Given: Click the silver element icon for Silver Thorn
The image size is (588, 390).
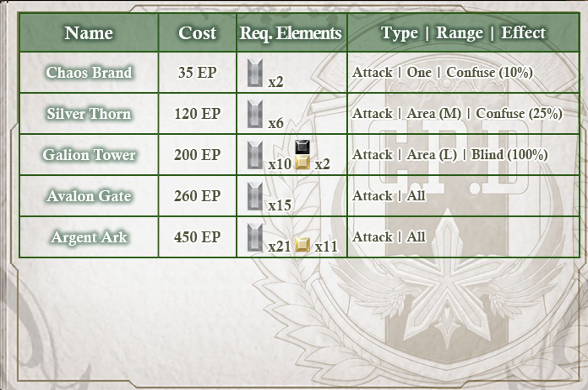Looking at the screenshot, I should [255, 114].
